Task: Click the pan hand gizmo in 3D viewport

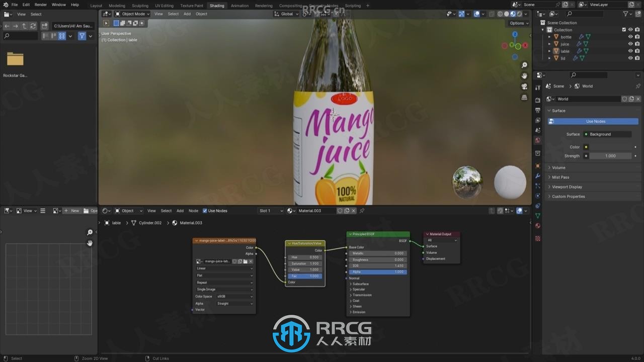Action: [x=524, y=76]
